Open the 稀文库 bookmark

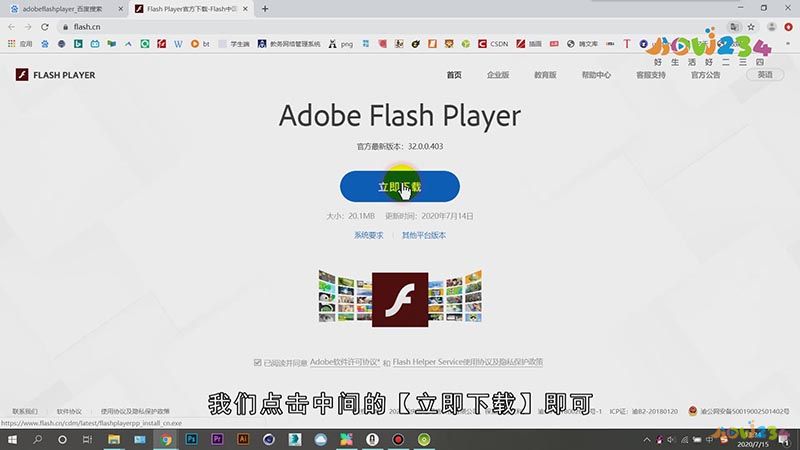pyautogui.click(x=582, y=44)
